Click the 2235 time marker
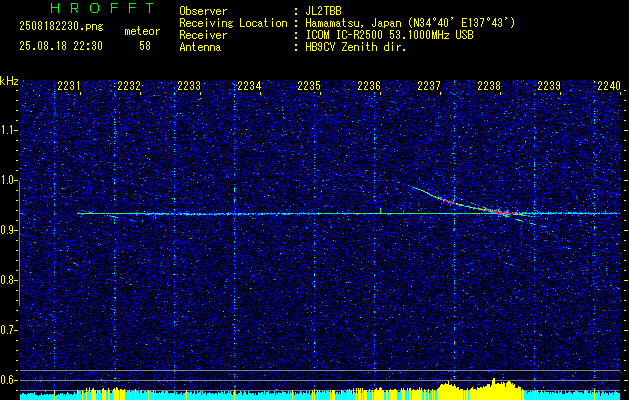The height and width of the screenshot is (400, 629). coord(309,86)
